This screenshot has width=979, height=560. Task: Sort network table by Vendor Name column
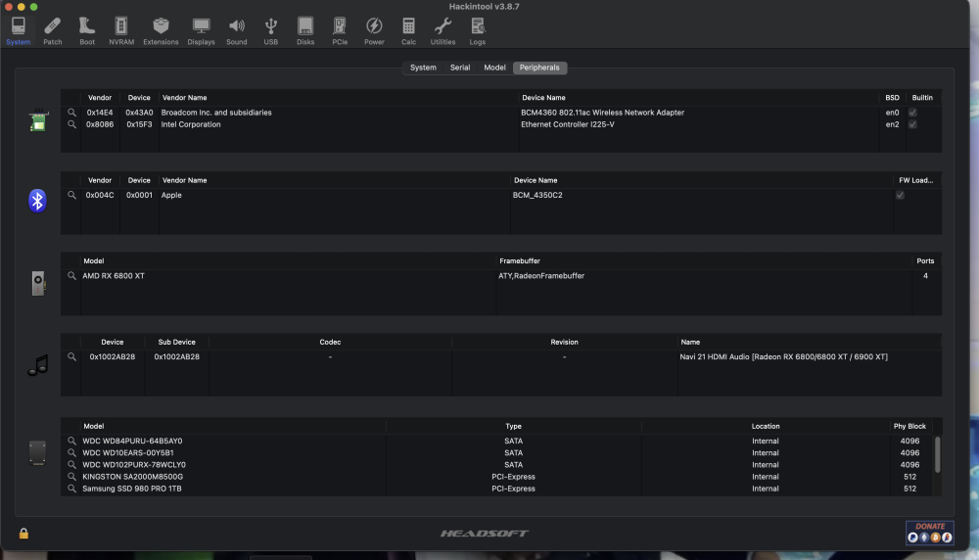pos(184,97)
